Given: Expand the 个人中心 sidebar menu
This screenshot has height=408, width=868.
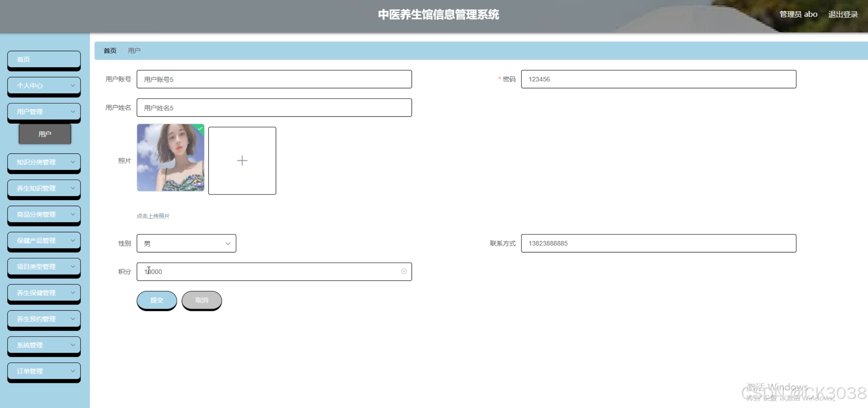Looking at the screenshot, I should click(x=44, y=85).
